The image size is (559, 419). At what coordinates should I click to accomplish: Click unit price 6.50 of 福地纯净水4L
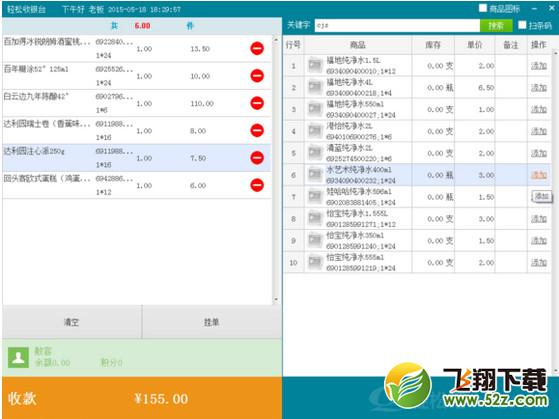[486, 88]
